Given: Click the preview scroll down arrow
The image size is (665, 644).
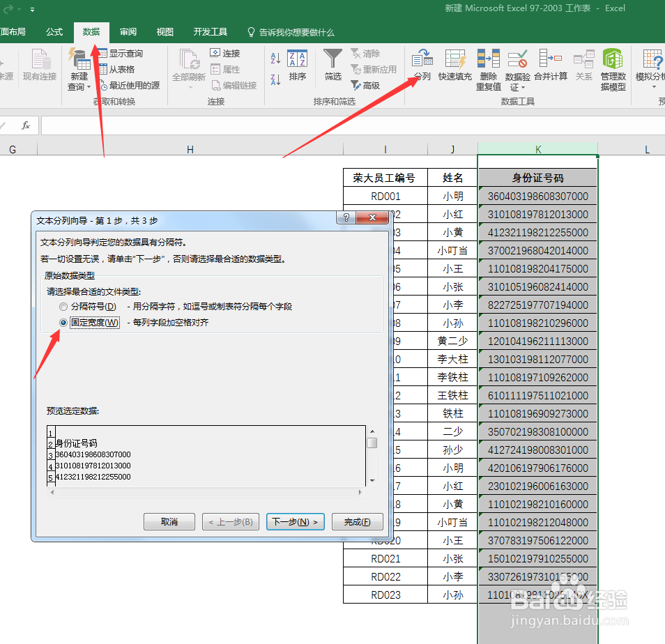Looking at the screenshot, I should coord(372,481).
